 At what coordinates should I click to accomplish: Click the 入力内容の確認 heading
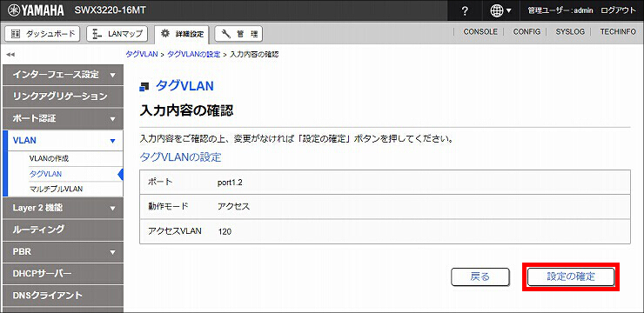[186, 110]
